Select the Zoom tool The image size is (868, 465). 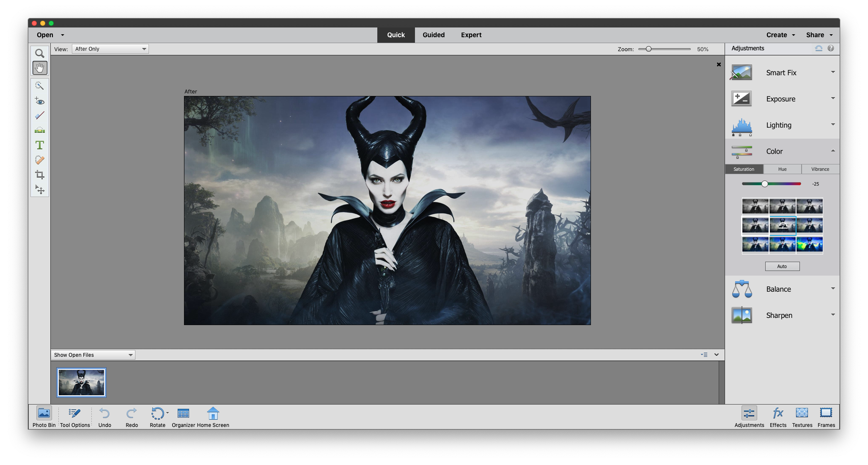coord(39,53)
